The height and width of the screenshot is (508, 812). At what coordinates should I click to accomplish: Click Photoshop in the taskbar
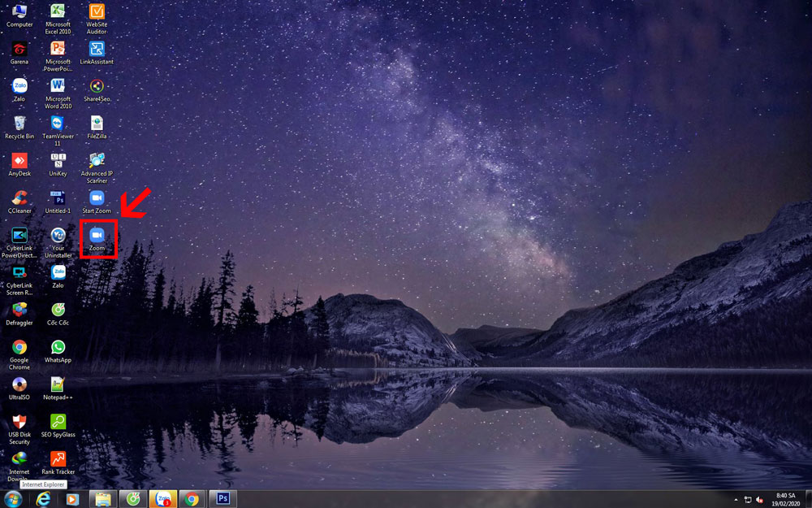pyautogui.click(x=222, y=498)
